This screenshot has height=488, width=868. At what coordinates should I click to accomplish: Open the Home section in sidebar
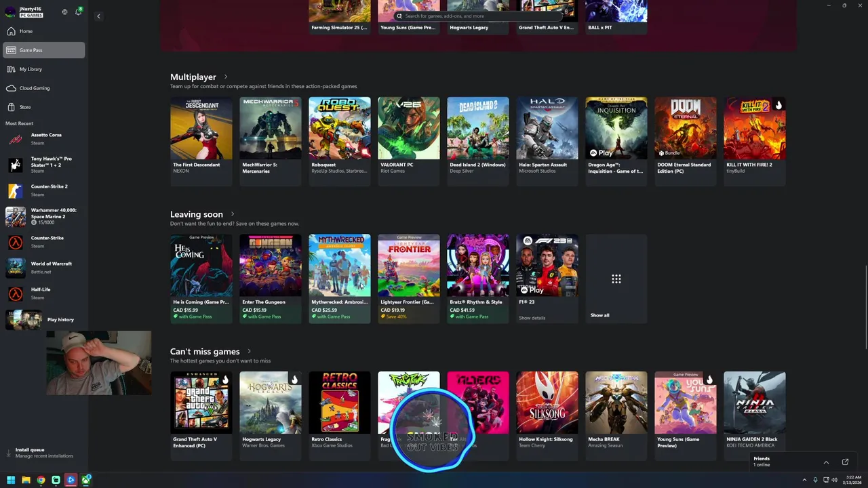pos(43,31)
